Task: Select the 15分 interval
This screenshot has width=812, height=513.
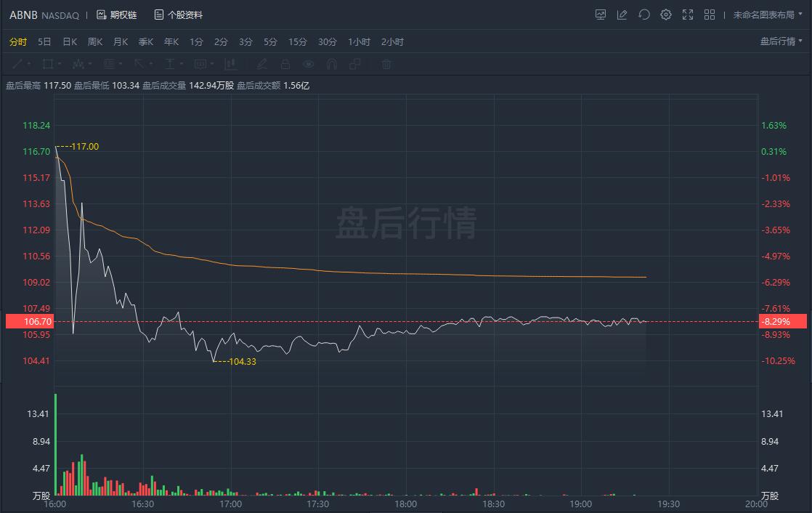Action: [x=298, y=42]
